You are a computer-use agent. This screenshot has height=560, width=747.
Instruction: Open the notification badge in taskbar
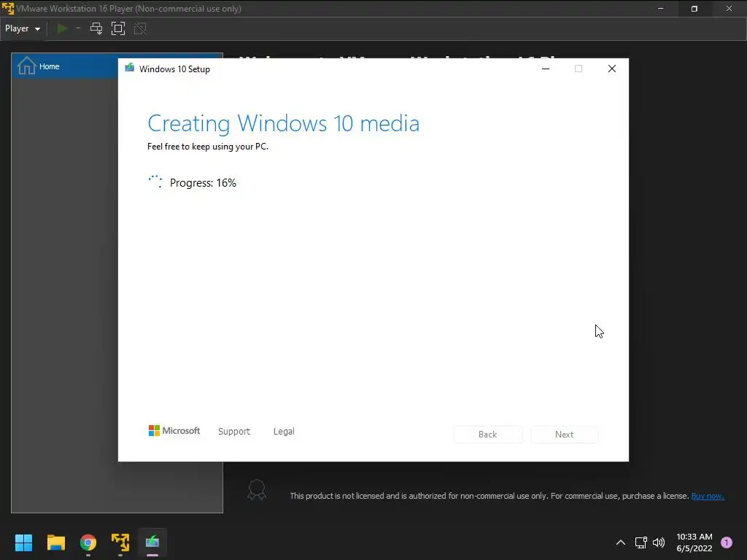click(x=727, y=542)
